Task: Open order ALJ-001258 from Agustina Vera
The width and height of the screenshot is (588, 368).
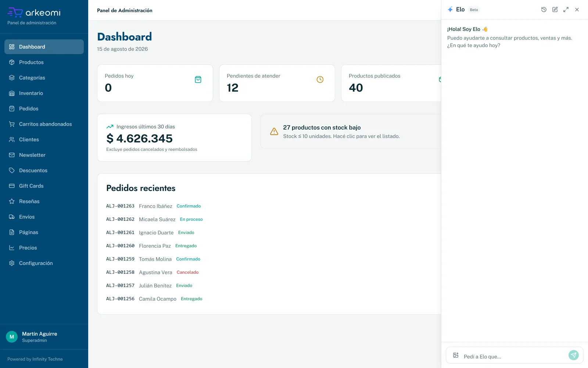Action: (120, 272)
